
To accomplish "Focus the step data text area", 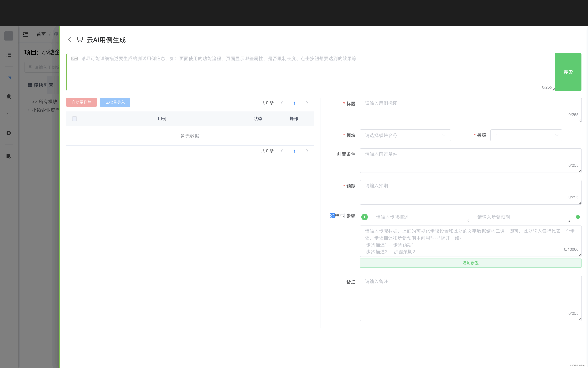I will [471, 241].
